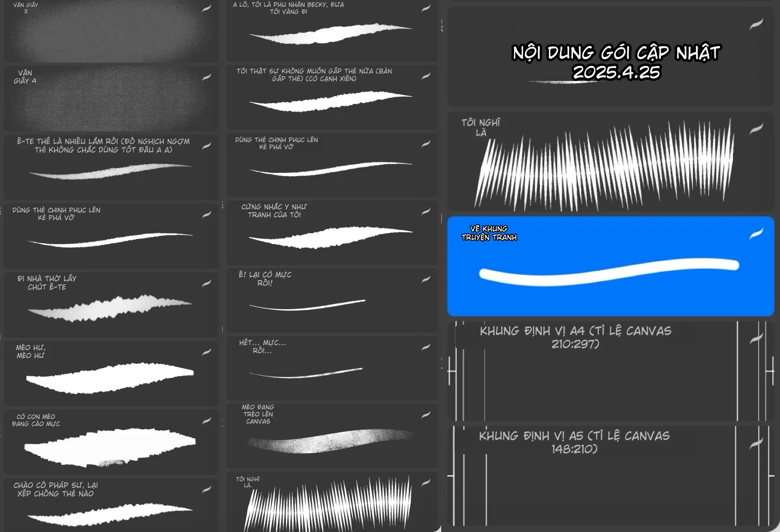Pick the Tôi thật sự không muốn gấp thẻ brush

click(x=331, y=98)
